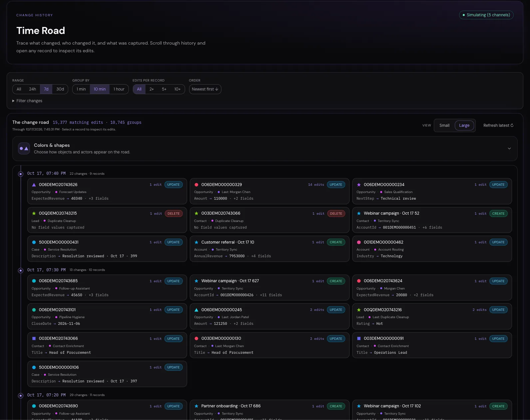The image size is (530, 420).
Task: Click Refresh latest
Action: [498, 125]
